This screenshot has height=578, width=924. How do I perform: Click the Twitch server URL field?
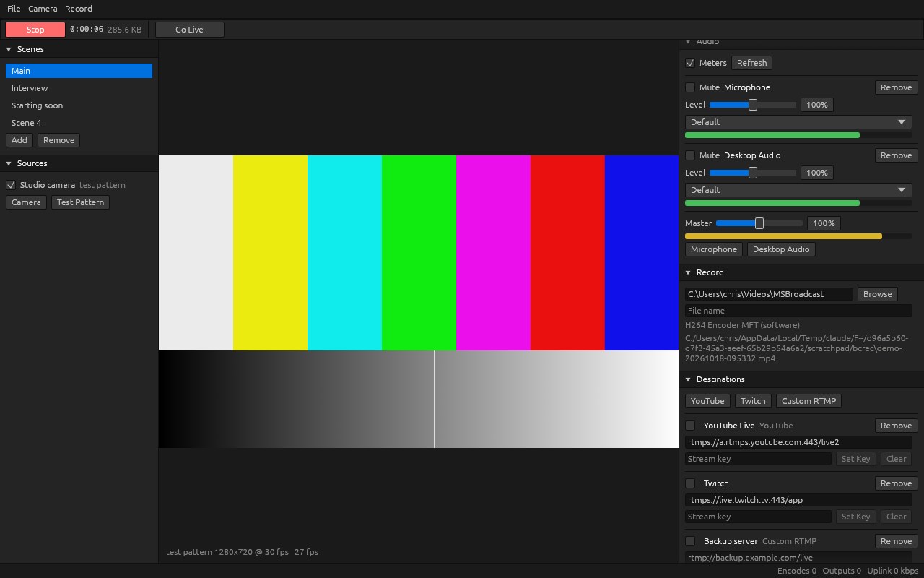click(798, 500)
